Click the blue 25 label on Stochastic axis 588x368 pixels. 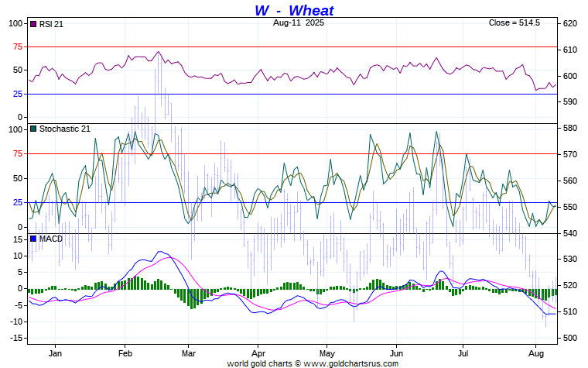(x=18, y=202)
